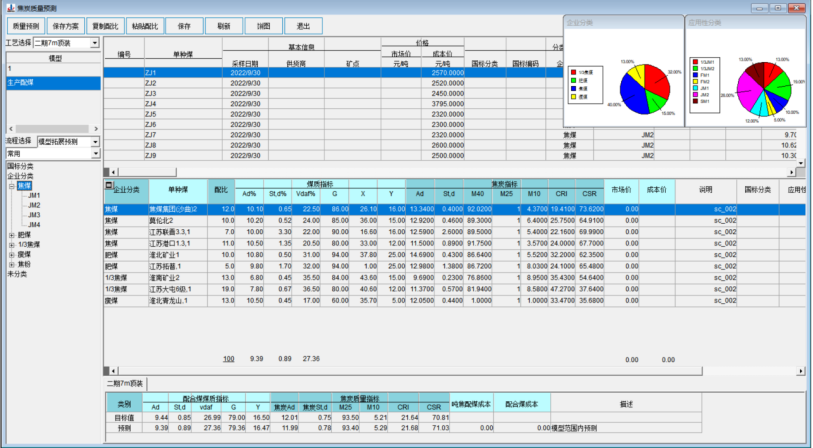Screen dimensions: 813x448
Task: Minimize the application window
Action: tap(760, 8)
